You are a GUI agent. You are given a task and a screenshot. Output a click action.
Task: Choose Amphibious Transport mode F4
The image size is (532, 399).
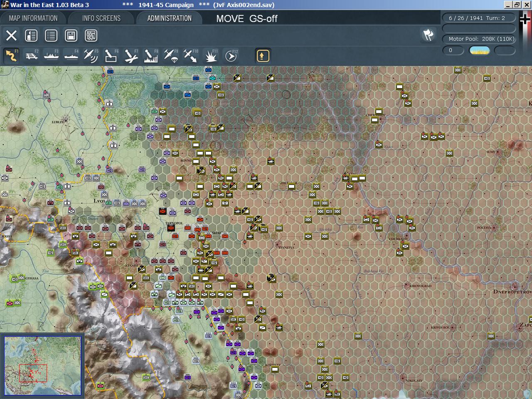coord(71,56)
